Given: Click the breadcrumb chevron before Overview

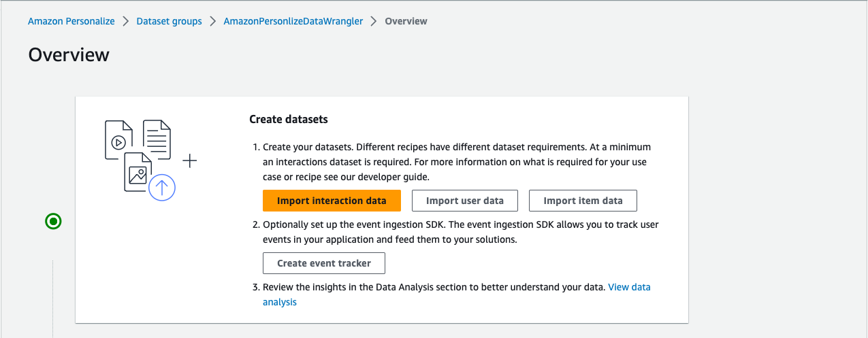Looking at the screenshot, I should coord(374,21).
